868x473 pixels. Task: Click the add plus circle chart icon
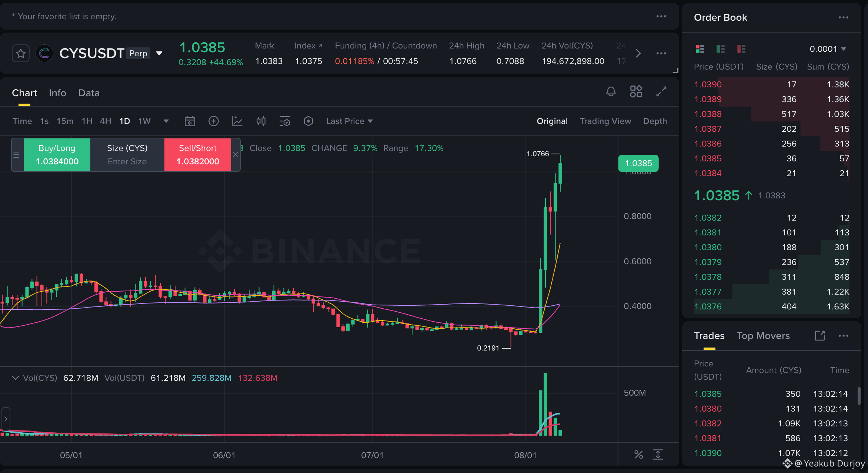[214, 121]
